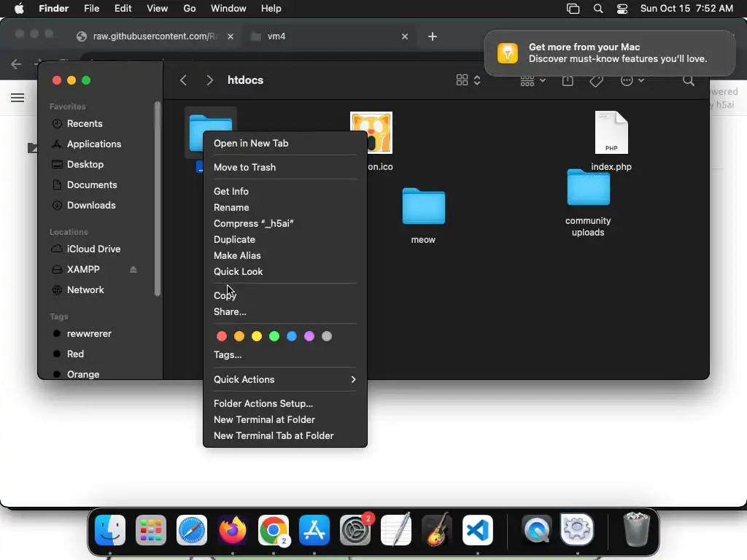Open Google Chrome in the Dock
This screenshot has height=560, width=747.
pos(274,530)
